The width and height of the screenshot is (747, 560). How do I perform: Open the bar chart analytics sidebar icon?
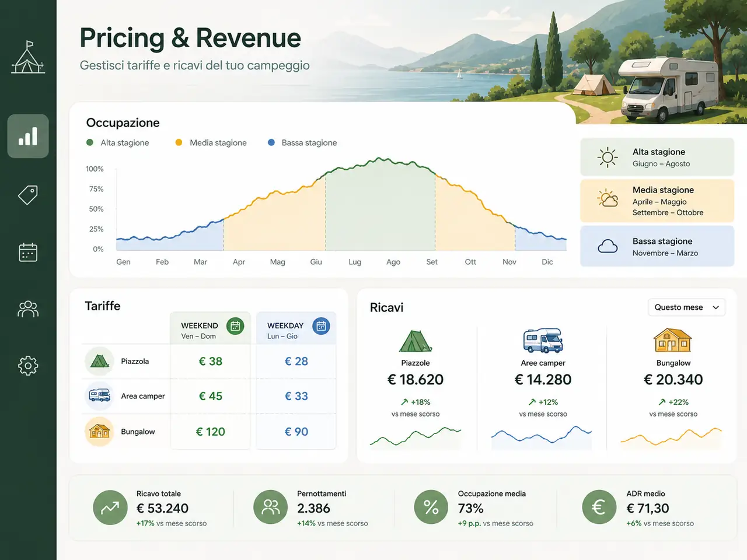point(28,136)
